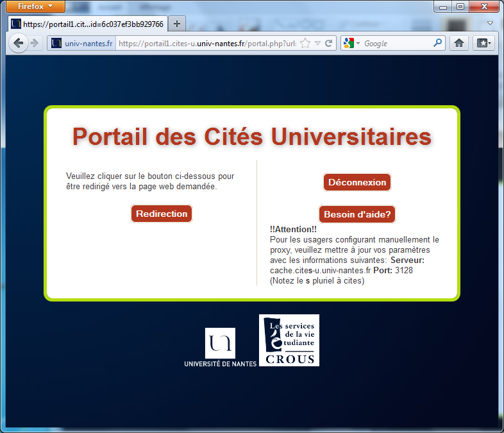Show URL history dropdown in address bar
Image resolution: width=504 pixels, height=433 pixels.
317,44
